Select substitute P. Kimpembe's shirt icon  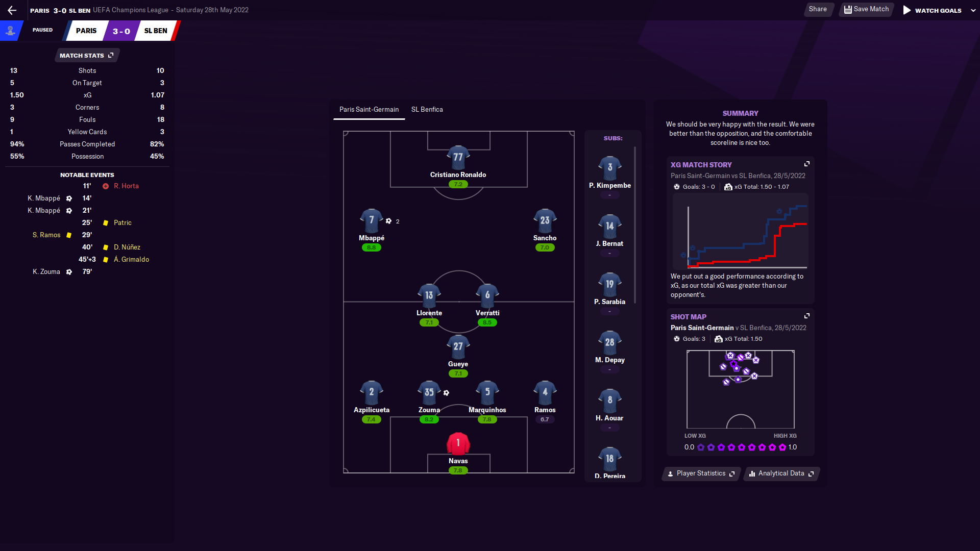pos(609,168)
